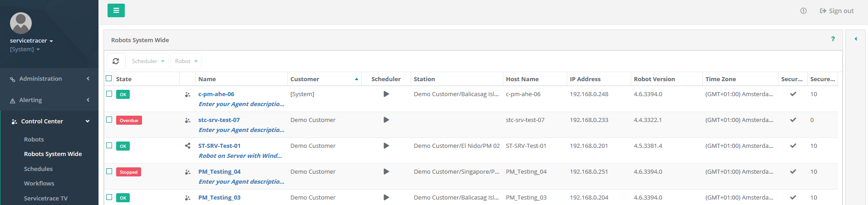Viewport: 868px width, 205px height.
Task: Go to Workflows in sidebar
Action: click(39, 184)
